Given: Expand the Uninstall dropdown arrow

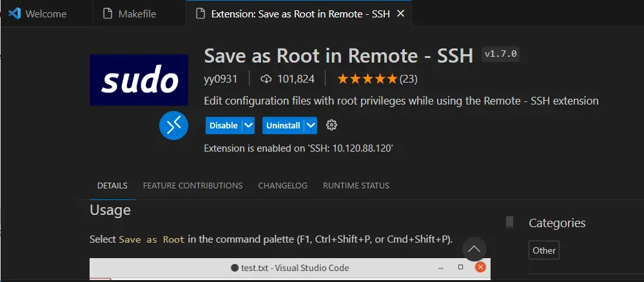Looking at the screenshot, I should tap(311, 125).
